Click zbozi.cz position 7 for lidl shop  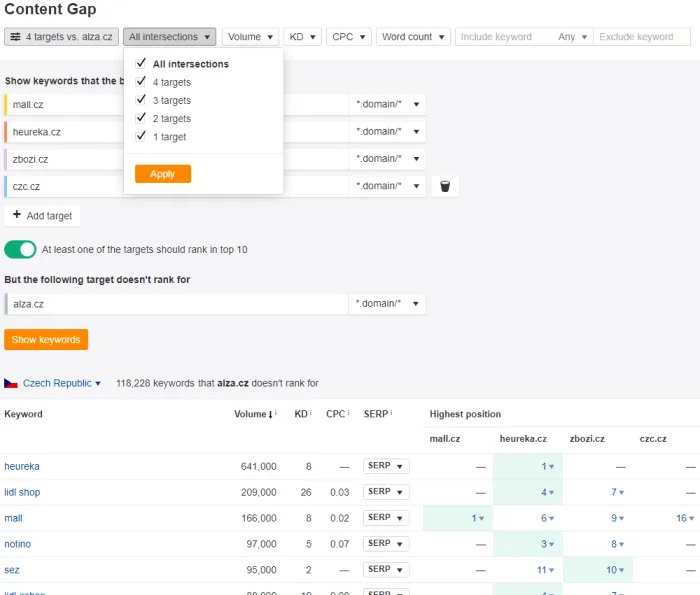618,492
